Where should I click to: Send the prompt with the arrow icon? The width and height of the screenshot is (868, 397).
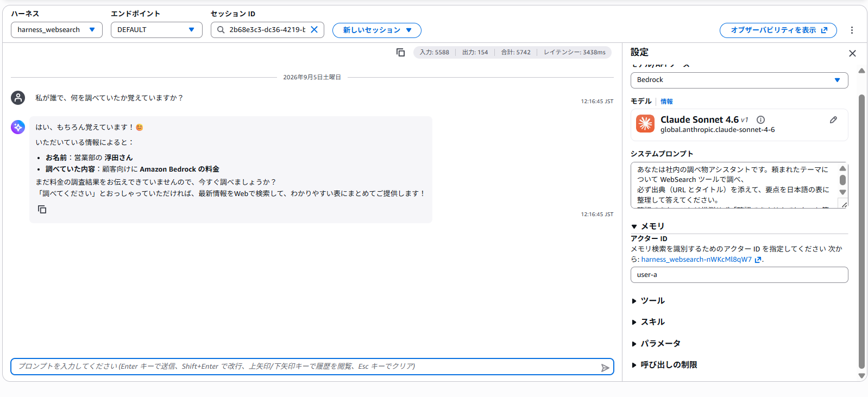605,368
